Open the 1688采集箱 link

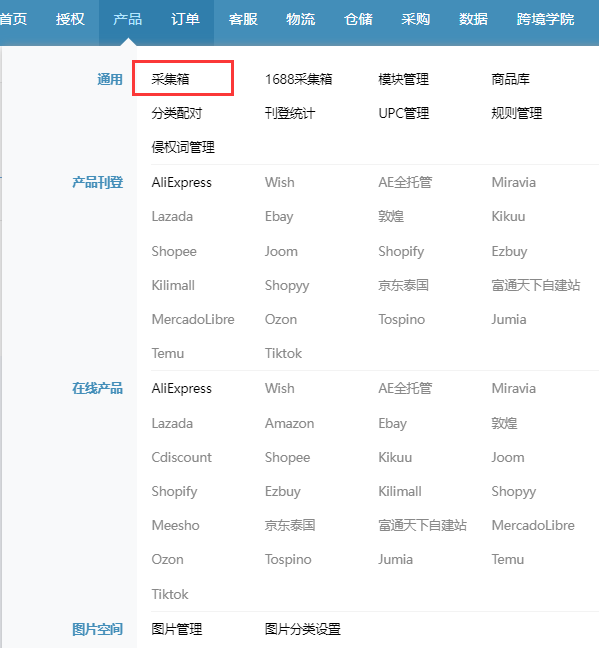pos(298,79)
